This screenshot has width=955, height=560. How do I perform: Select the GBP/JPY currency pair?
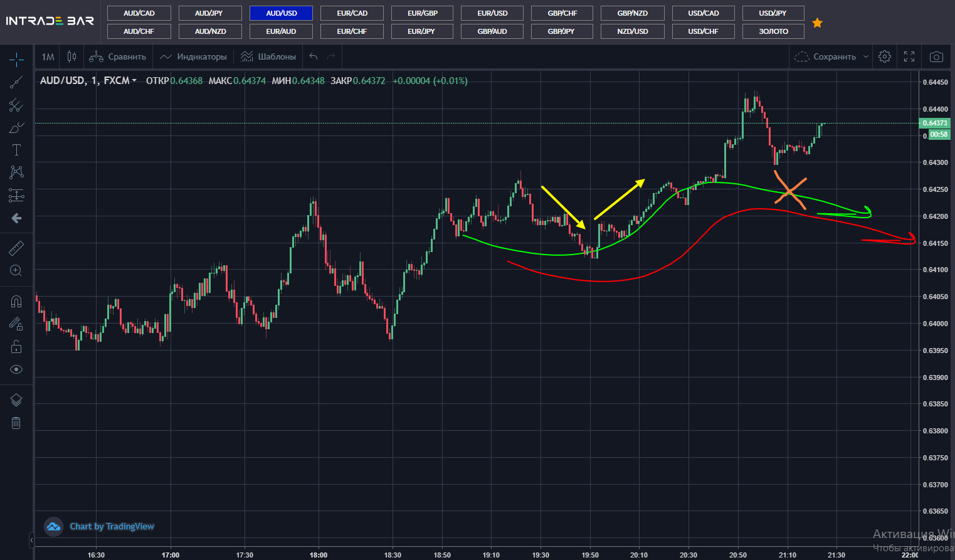(561, 31)
